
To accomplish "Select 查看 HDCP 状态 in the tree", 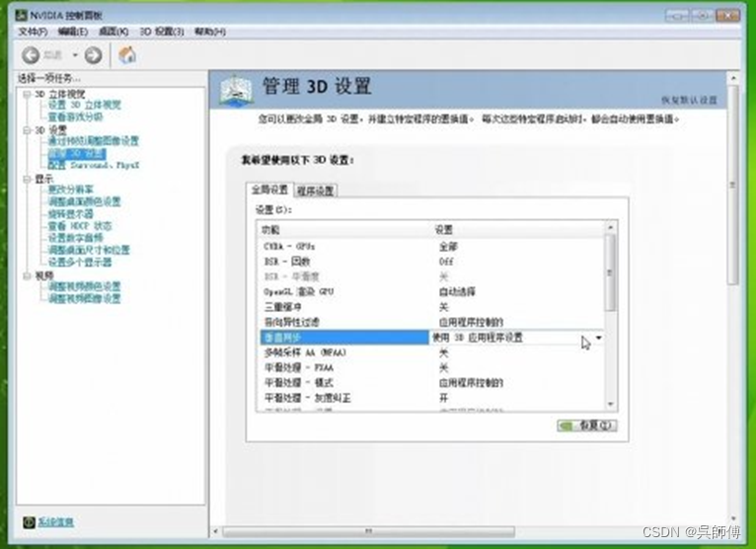I will (x=80, y=226).
